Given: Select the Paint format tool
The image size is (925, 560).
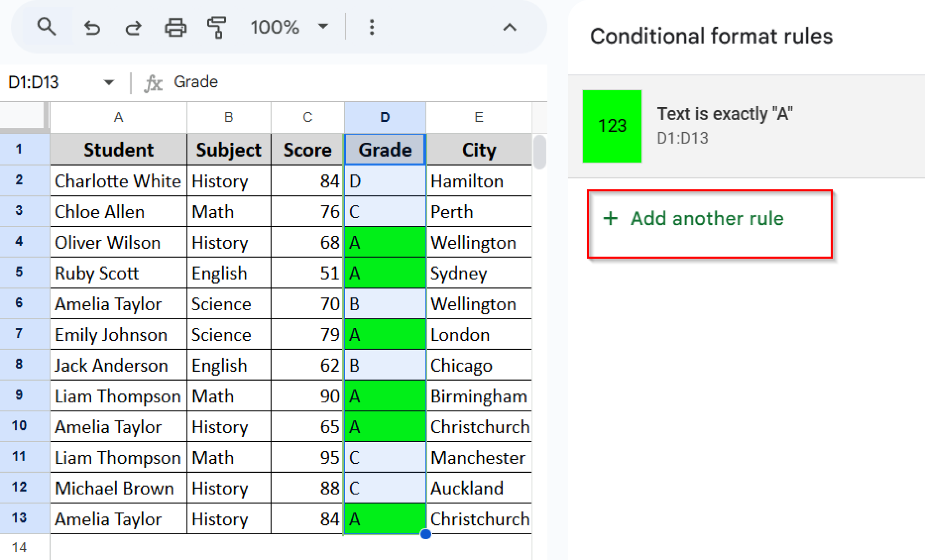Looking at the screenshot, I should pos(217,27).
